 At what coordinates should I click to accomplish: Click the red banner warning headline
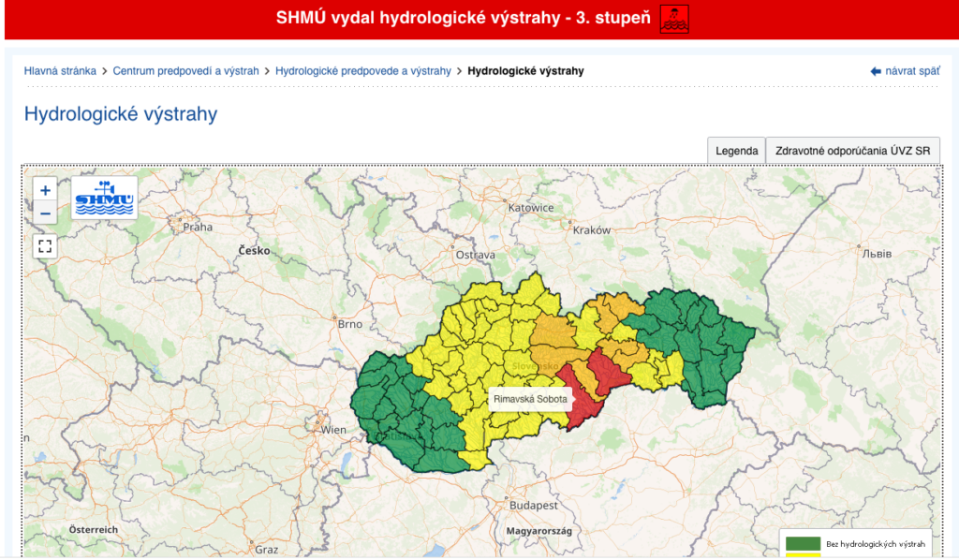click(x=463, y=19)
